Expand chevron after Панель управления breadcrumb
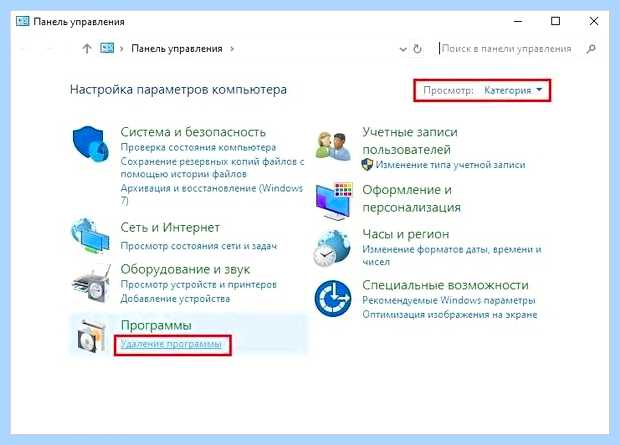 tap(232, 49)
